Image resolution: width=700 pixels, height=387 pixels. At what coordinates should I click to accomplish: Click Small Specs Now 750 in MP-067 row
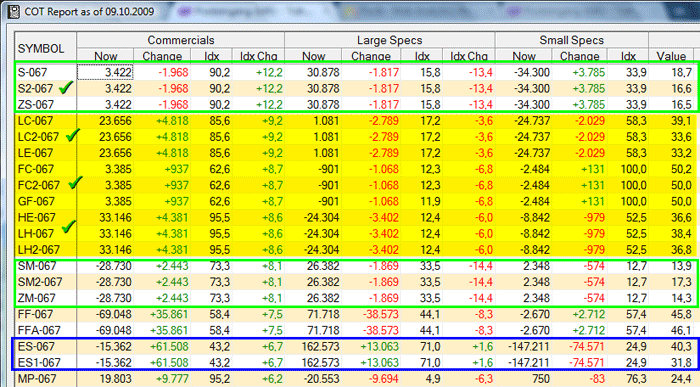(x=524, y=379)
